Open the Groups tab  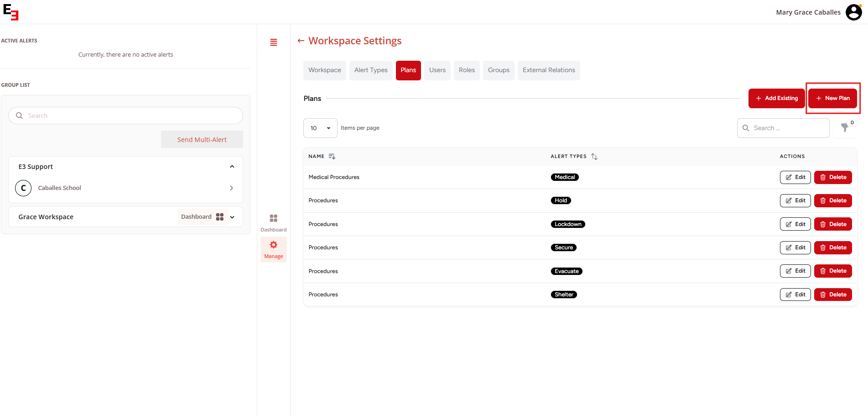[499, 70]
